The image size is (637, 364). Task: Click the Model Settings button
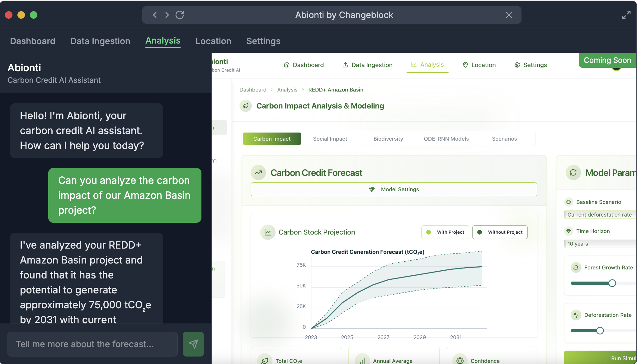(x=394, y=189)
